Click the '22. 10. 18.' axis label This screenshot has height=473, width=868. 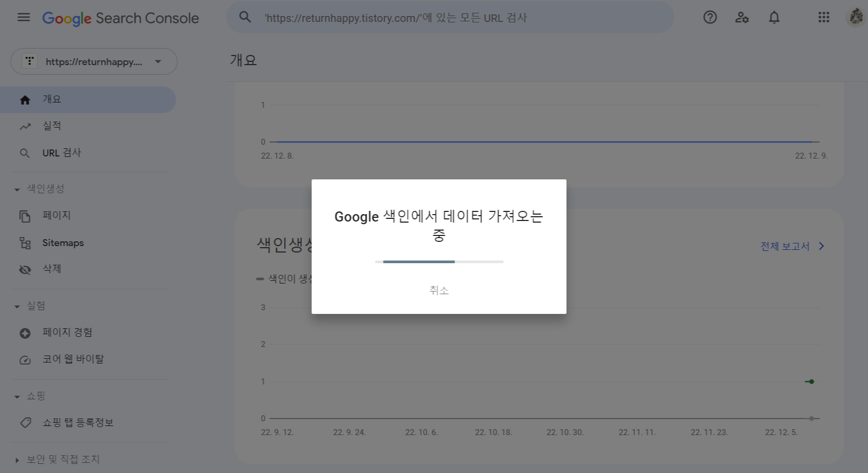(494, 432)
